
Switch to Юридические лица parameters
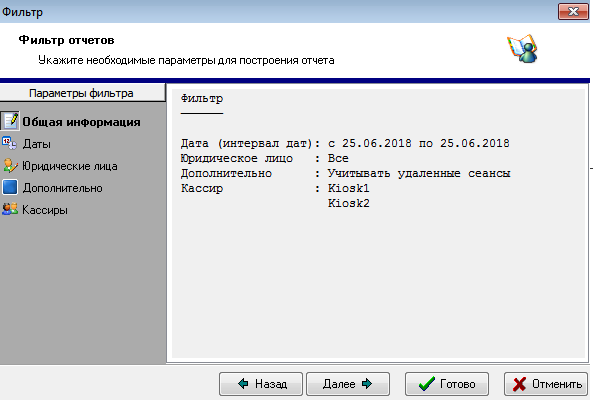[x=70, y=166]
